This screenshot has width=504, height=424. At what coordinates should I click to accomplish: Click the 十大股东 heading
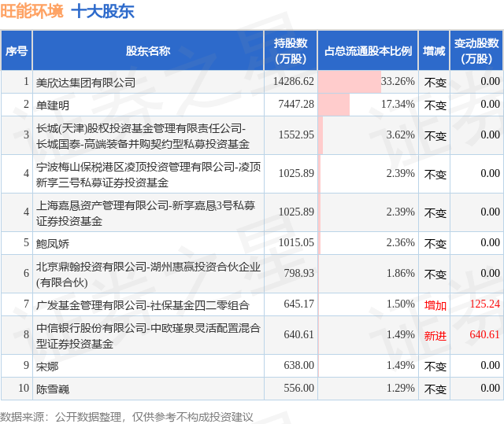[102, 12]
